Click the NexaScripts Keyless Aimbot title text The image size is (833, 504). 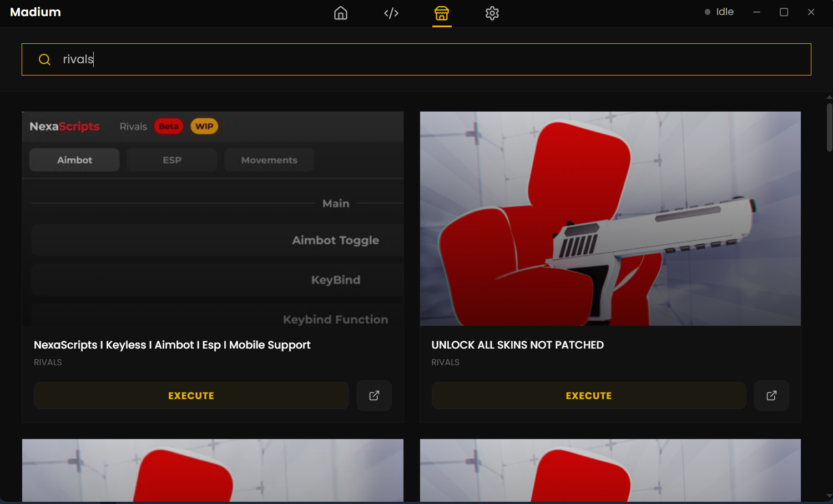[172, 345]
